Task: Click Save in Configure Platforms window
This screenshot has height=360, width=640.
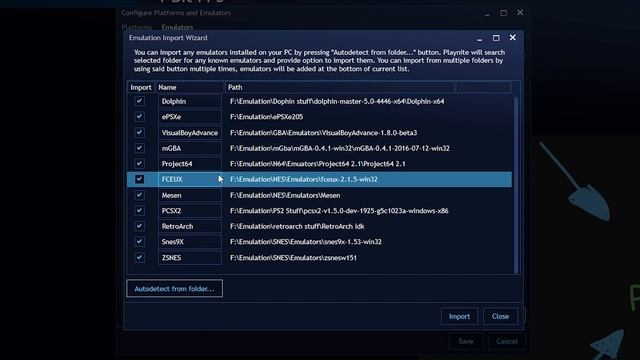Action: (466, 341)
